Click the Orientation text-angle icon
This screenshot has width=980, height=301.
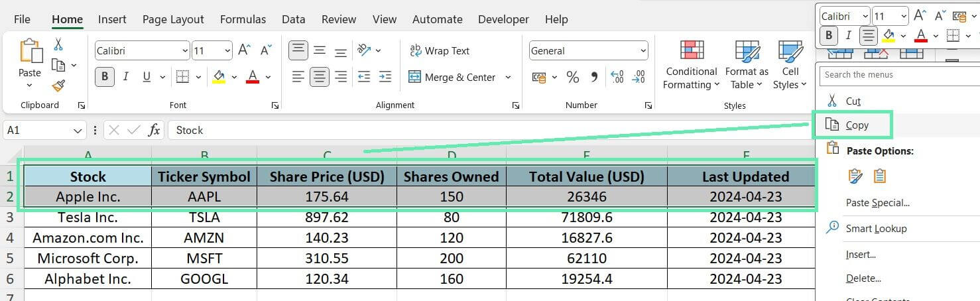[x=364, y=50]
